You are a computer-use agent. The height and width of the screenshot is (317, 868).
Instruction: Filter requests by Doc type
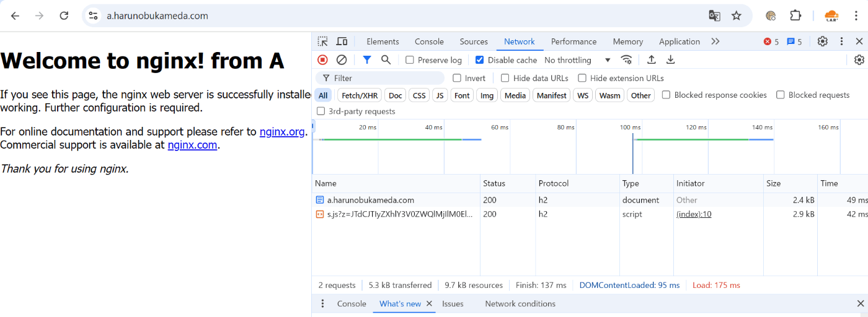396,95
